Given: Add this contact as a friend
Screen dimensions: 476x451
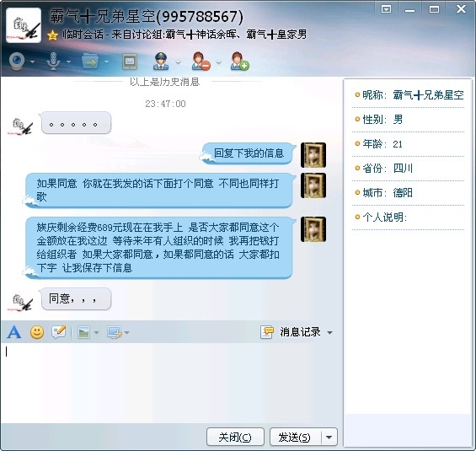Looking at the screenshot, I should tap(239, 61).
